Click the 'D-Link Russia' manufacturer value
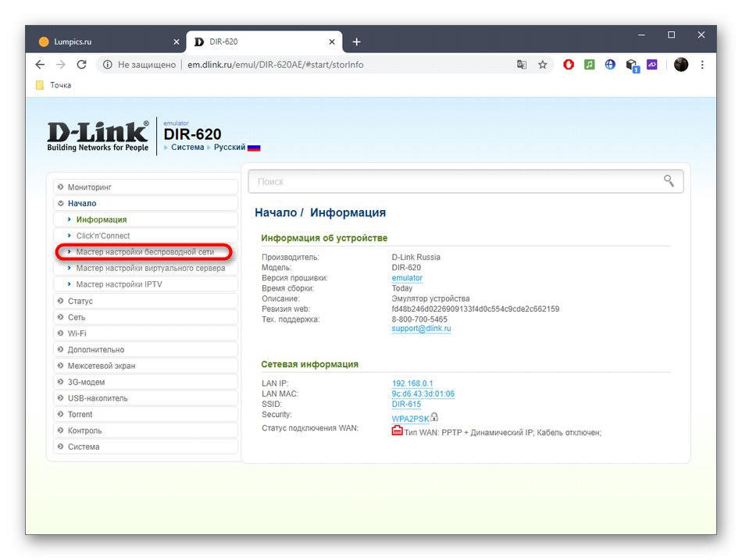 (x=416, y=257)
